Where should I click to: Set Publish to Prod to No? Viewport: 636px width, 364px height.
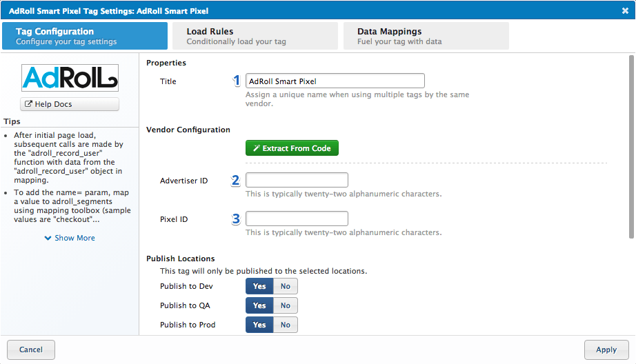point(285,325)
